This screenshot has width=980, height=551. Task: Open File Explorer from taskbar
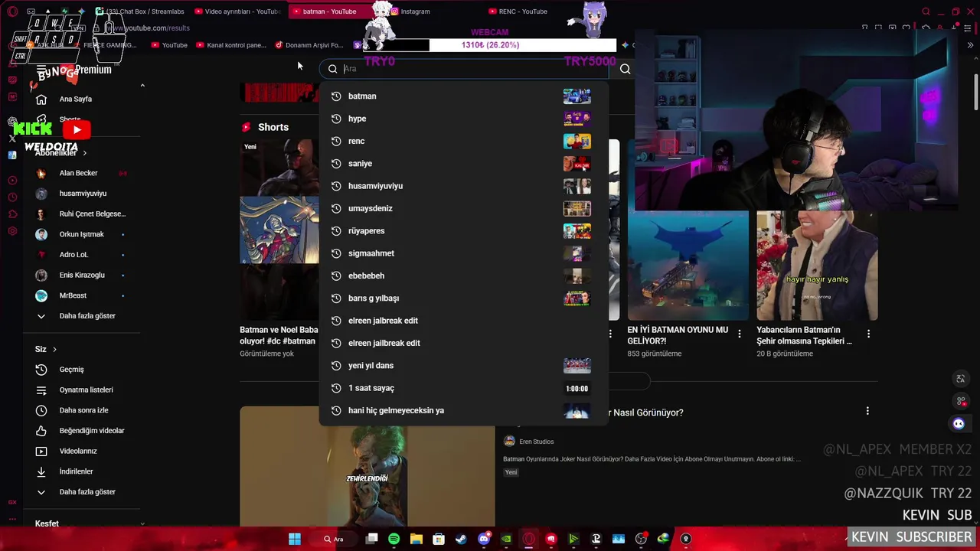[416, 539]
